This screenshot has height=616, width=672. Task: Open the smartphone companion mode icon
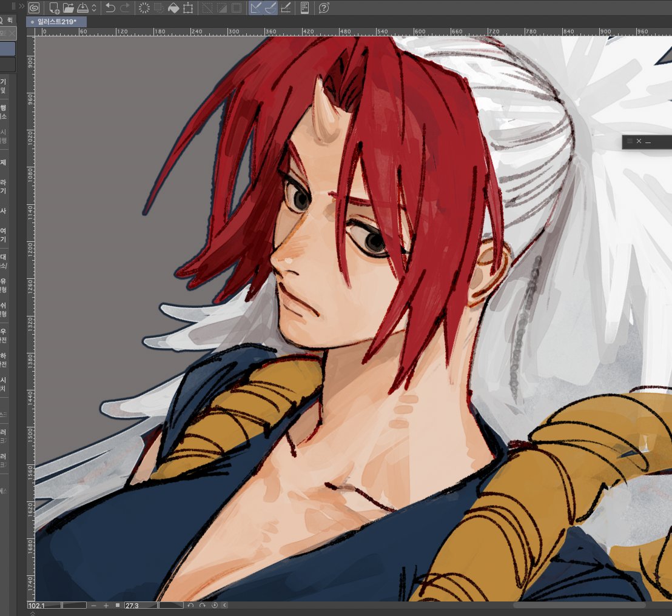point(304,8)
